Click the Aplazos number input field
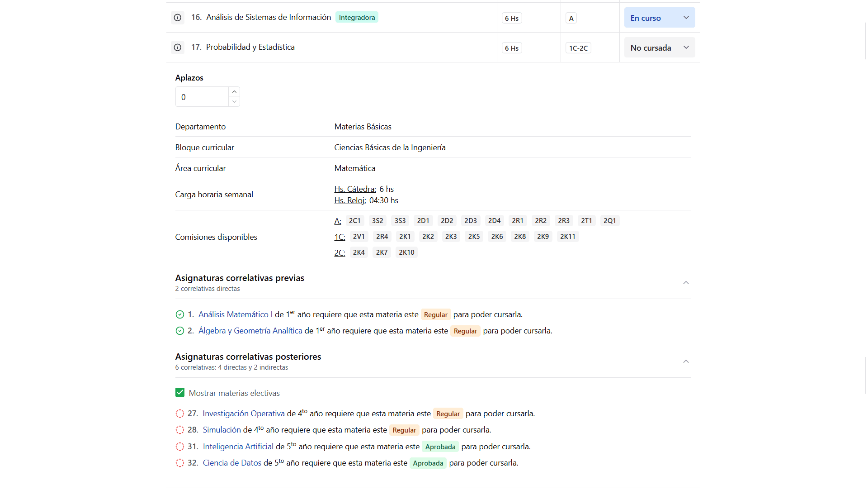868x490 pixels. tap(202, 97)
